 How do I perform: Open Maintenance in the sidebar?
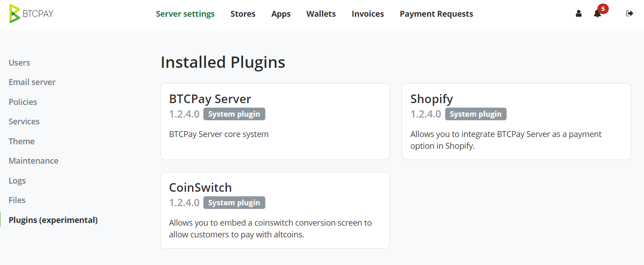[33, 161]
